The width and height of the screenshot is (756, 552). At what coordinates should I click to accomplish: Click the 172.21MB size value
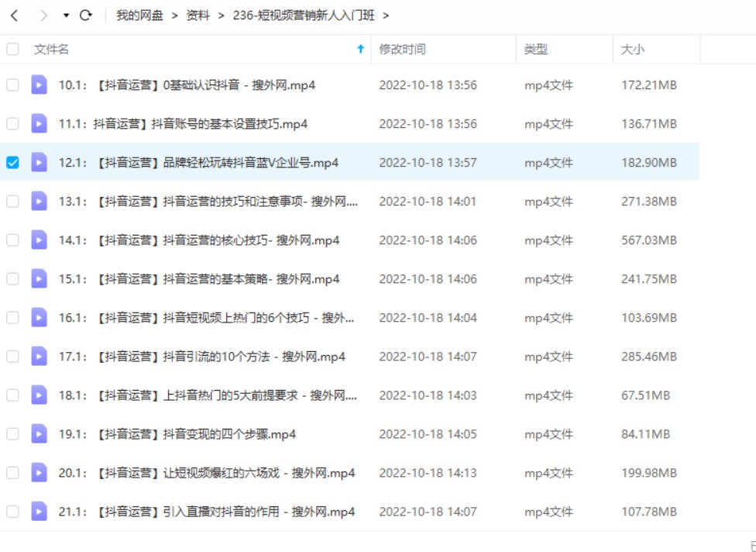coord(649,85)
